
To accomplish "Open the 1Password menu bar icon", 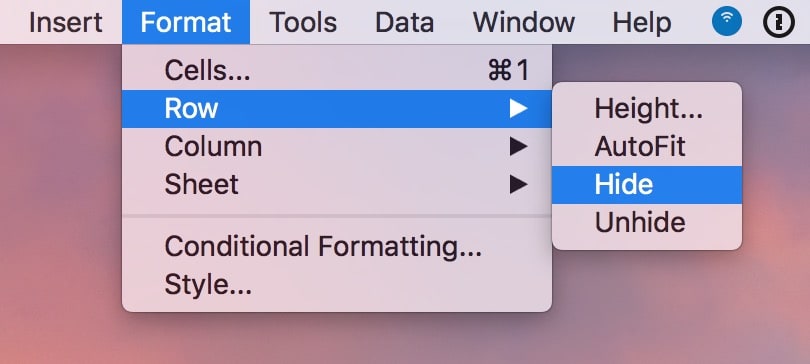I will pyautogui.click(x=778, y=22).
